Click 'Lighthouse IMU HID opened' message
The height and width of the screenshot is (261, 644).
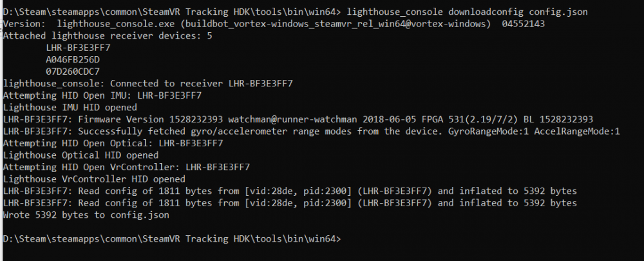[70, 107]
